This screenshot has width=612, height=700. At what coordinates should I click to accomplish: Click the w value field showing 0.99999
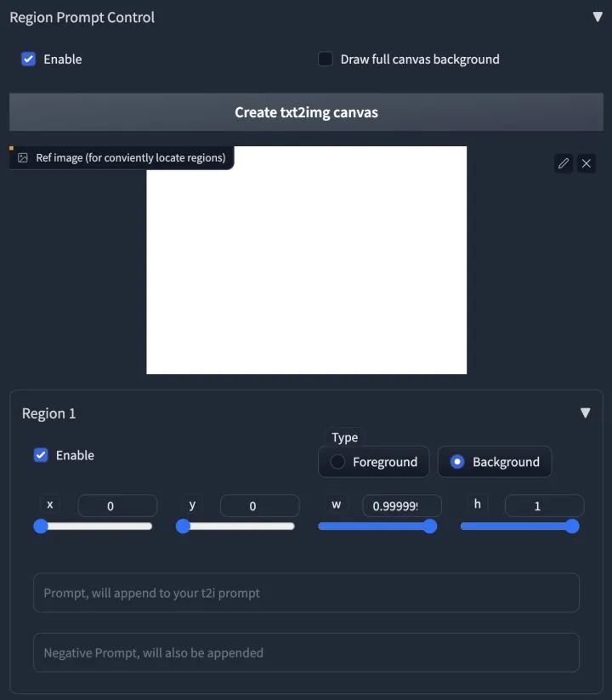[401, 506]
